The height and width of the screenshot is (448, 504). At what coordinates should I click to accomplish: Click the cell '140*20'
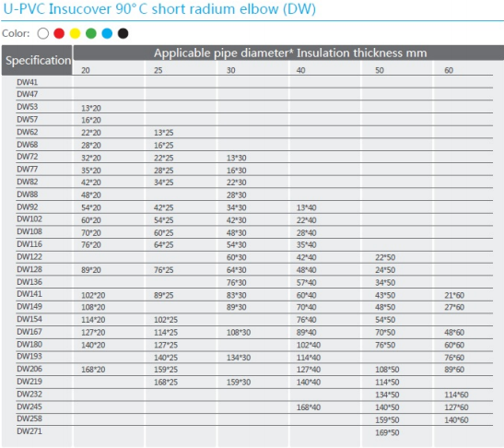click(93, 346)
